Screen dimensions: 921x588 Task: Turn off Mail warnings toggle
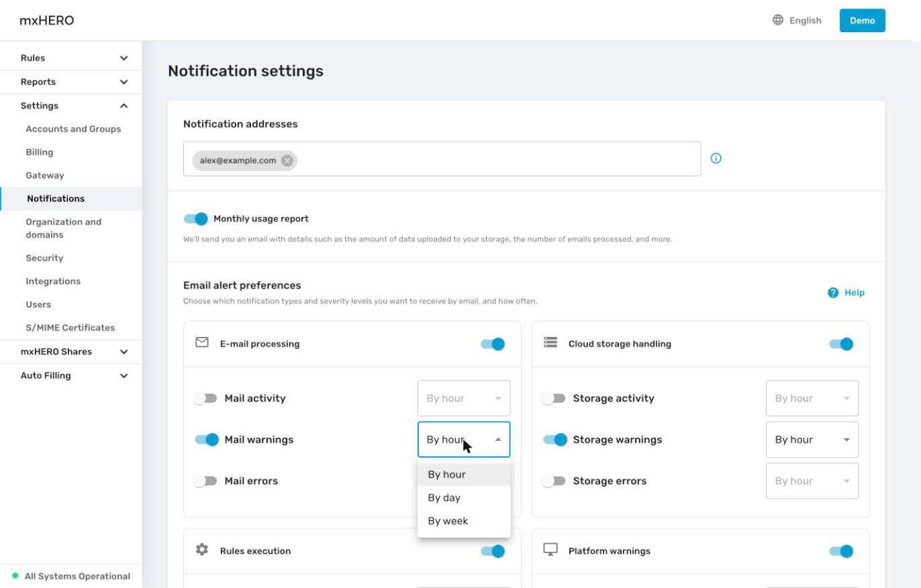pyautogui.click(x=207, y=440)
